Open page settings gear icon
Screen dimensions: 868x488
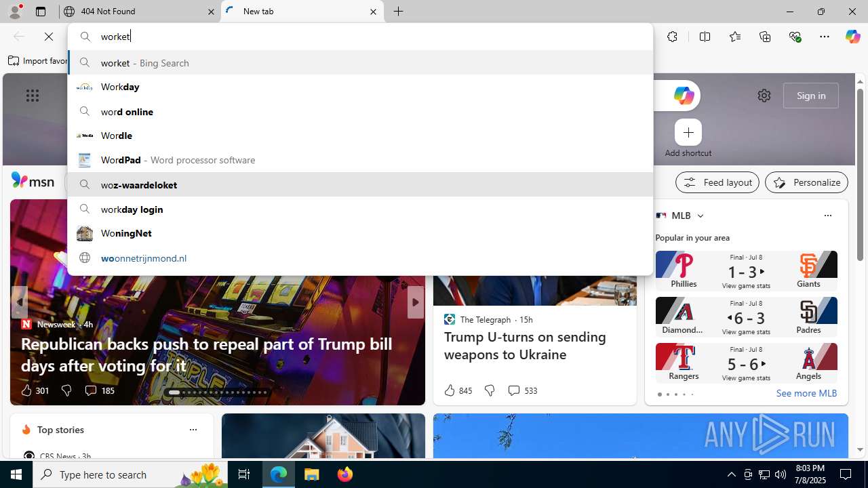coord(764,96)
